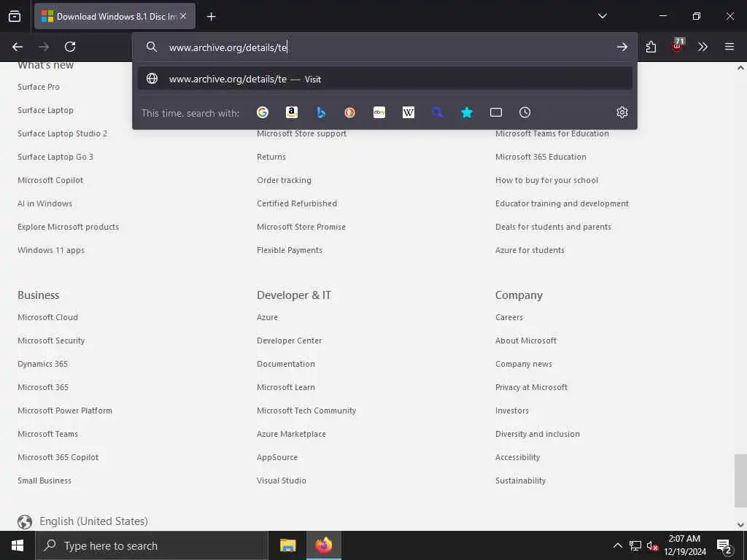Open Surface Laptop Studio 2 link

click(x=63, y=133)
